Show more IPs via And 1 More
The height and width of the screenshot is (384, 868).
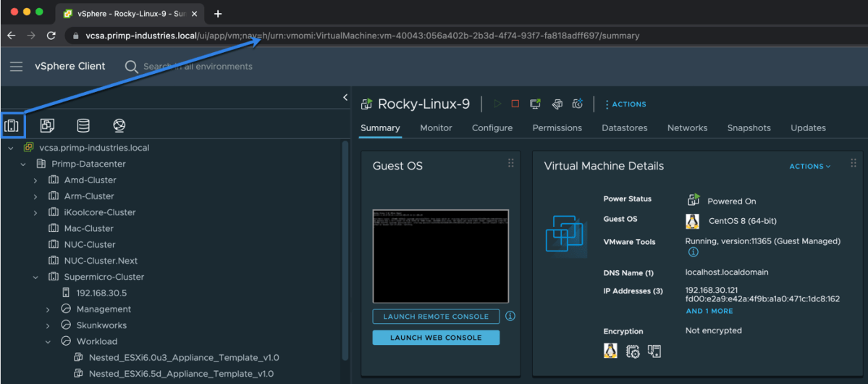tap(709, 311)
